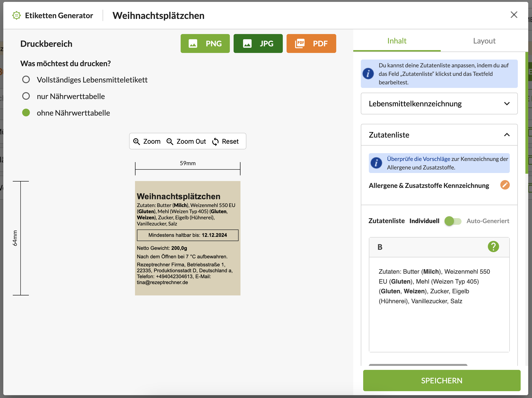Switch to the Layout tab
This screenshot has width=532, height=398.
tap(484, 41)
